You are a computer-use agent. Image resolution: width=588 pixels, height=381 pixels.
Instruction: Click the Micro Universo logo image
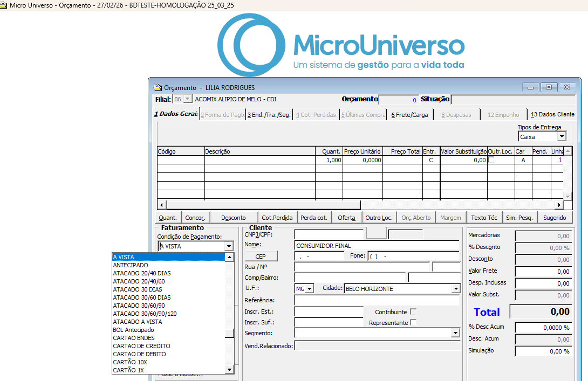click(341, 46)
